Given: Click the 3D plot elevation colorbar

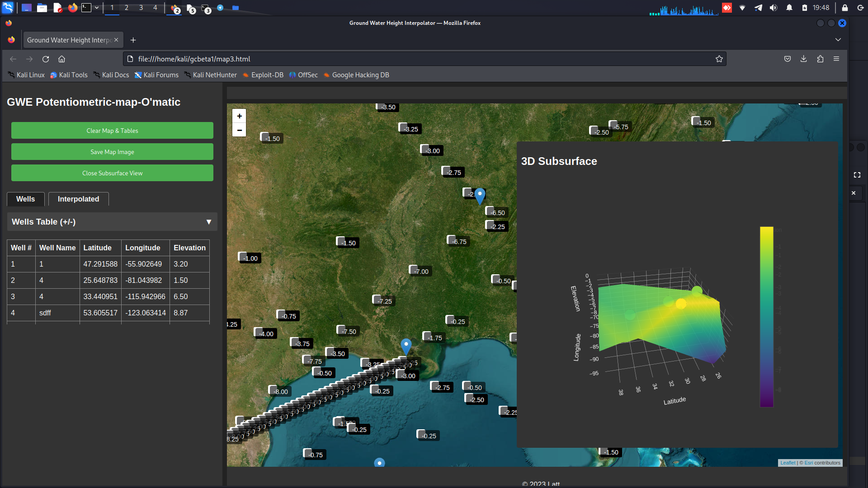Looking at the screenshot, I should 766,316.
